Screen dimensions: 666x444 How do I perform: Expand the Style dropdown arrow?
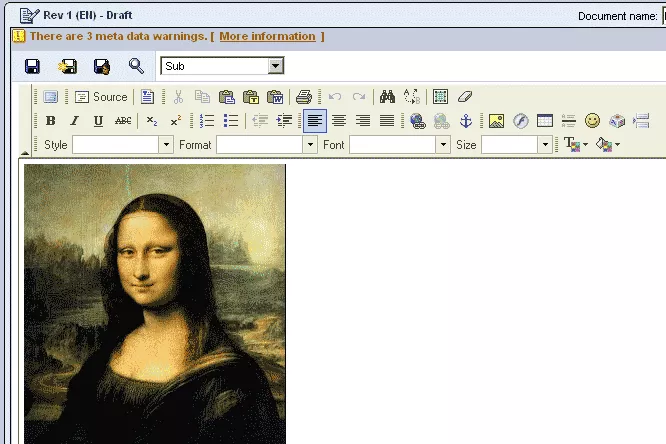[166, 145]
